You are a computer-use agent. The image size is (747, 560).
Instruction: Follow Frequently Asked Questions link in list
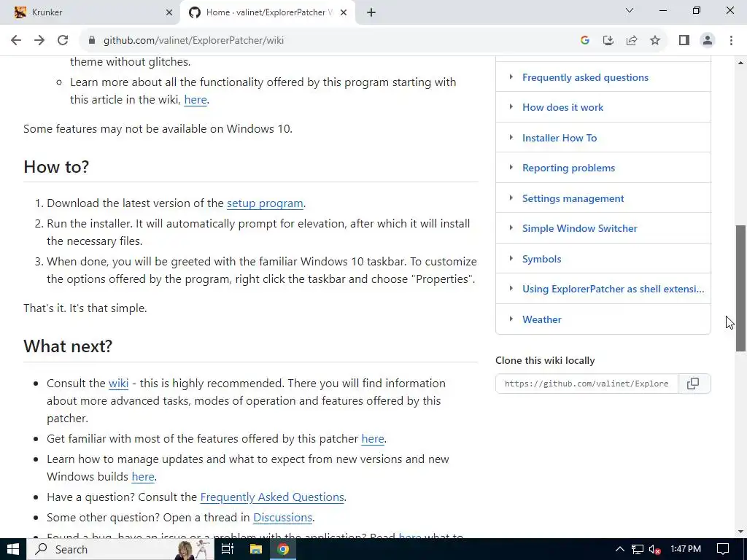[x=272, y=497]
